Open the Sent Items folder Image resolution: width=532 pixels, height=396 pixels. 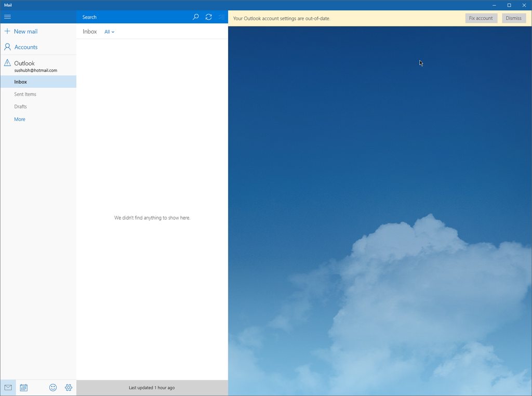(x=25, y=94)
